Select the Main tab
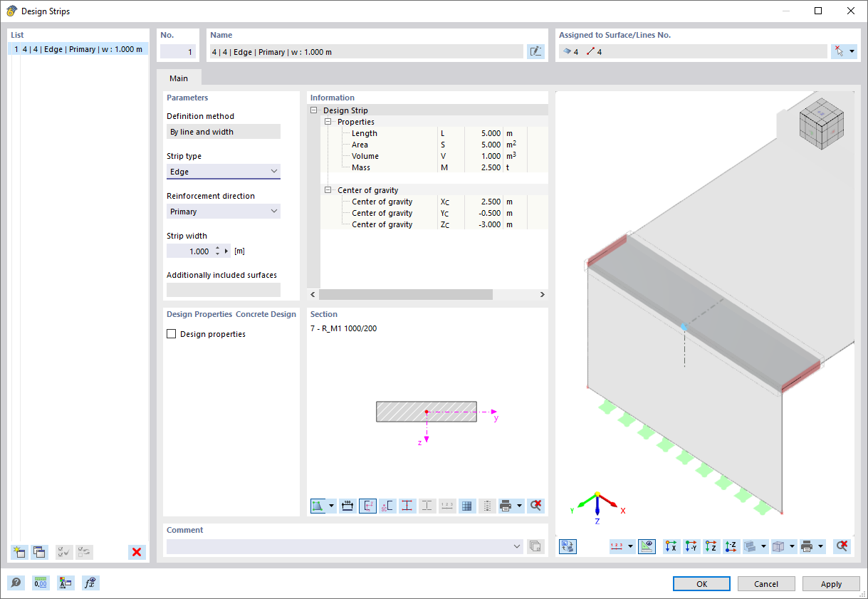Screen dimensions: 868x599 (x=178, y=78)
